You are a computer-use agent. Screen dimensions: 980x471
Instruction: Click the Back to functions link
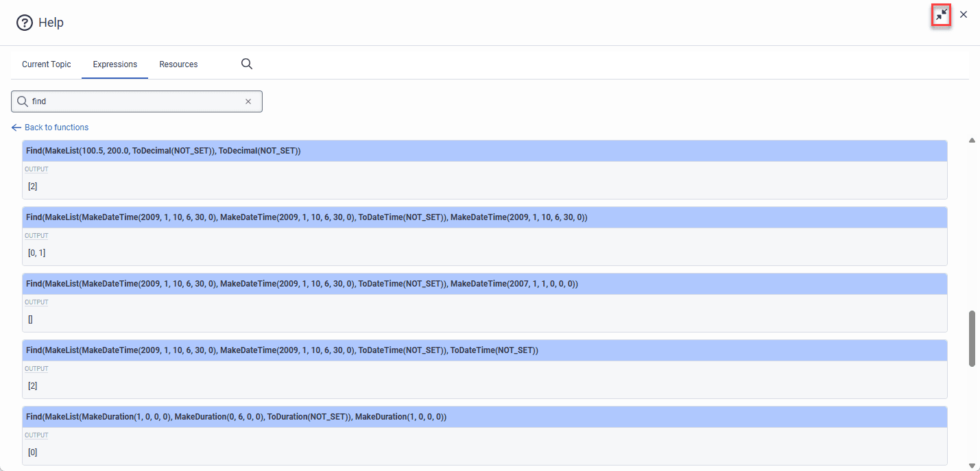[x=56, y=127]
